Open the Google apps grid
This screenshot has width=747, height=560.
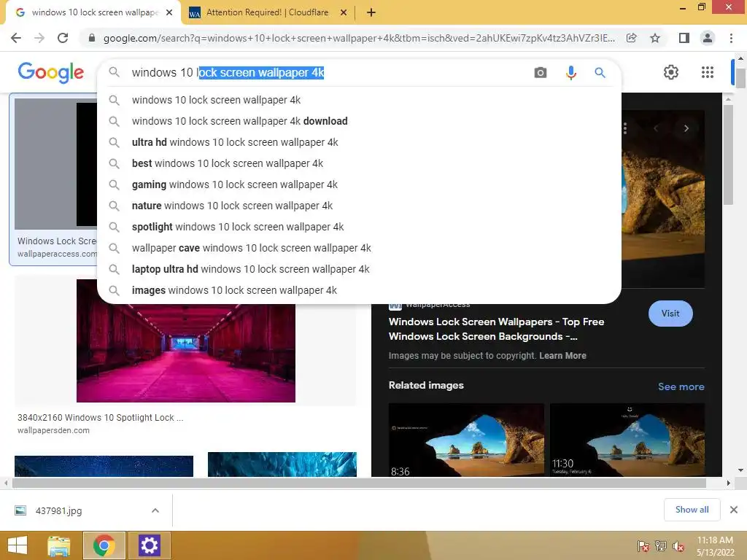708,72
